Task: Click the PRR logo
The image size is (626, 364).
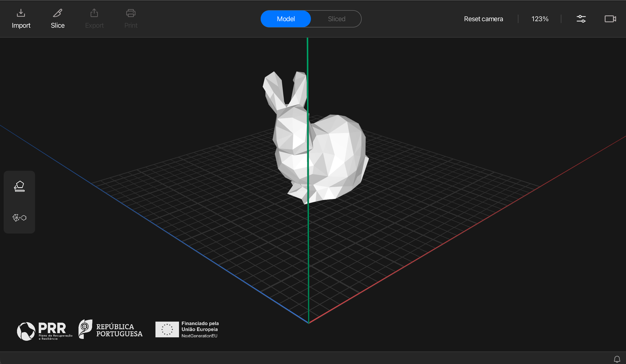Action: click(x=44, y=331)
